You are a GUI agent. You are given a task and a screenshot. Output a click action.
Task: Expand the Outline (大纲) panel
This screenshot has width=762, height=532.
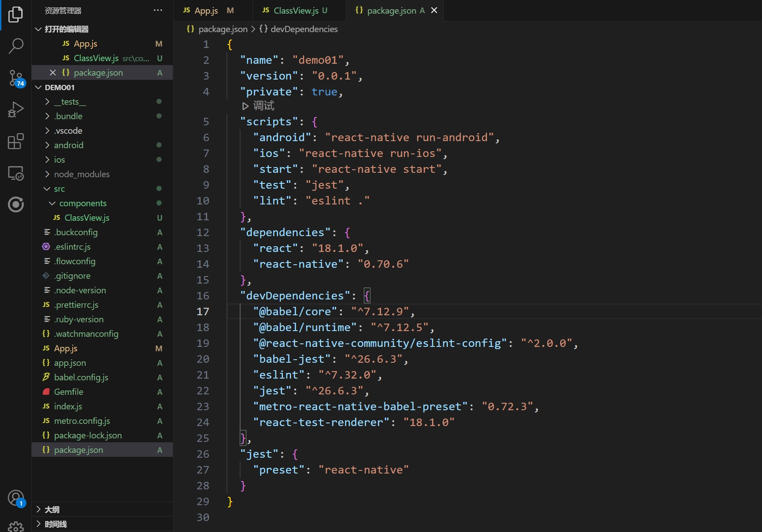point(102,509)
